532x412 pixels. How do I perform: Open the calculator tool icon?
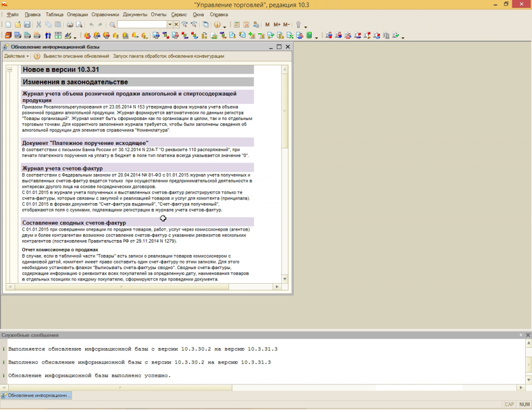click(x=237, y=24)
